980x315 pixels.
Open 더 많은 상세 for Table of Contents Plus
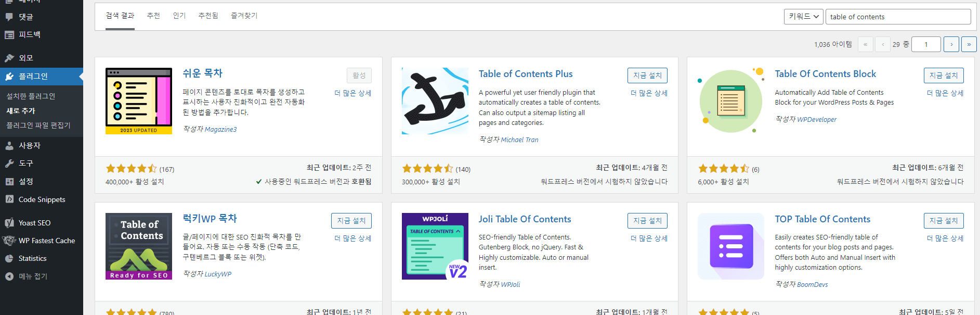(649, 93)
